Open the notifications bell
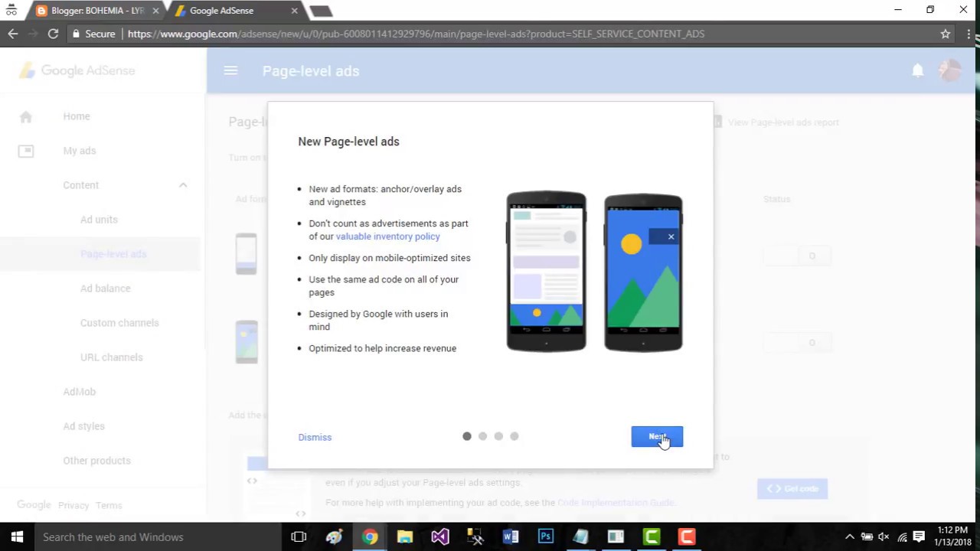The image size is (980, 551). (x=917, y=70)
